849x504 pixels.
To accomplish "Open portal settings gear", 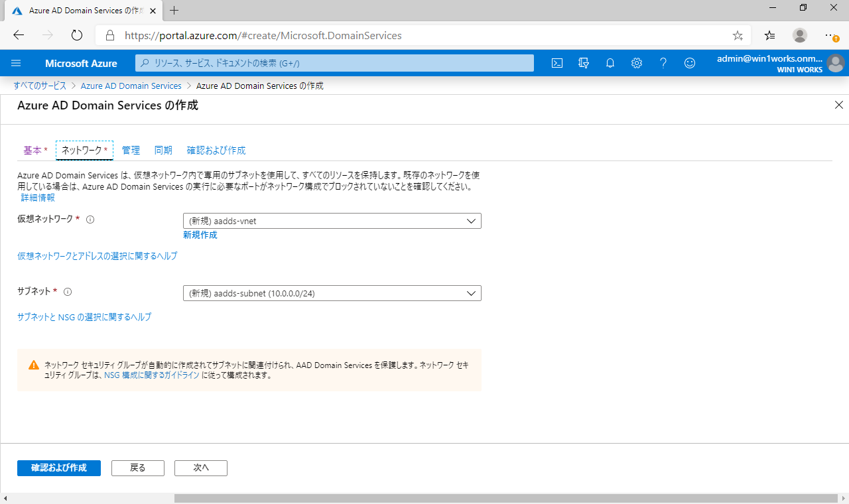I will click(x=637, y=63).
